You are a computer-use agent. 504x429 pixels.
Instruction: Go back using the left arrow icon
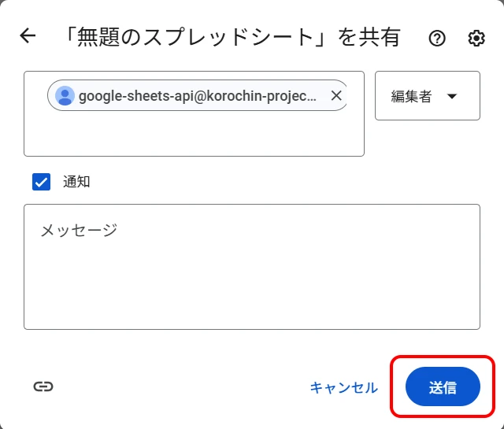(28, 36)
